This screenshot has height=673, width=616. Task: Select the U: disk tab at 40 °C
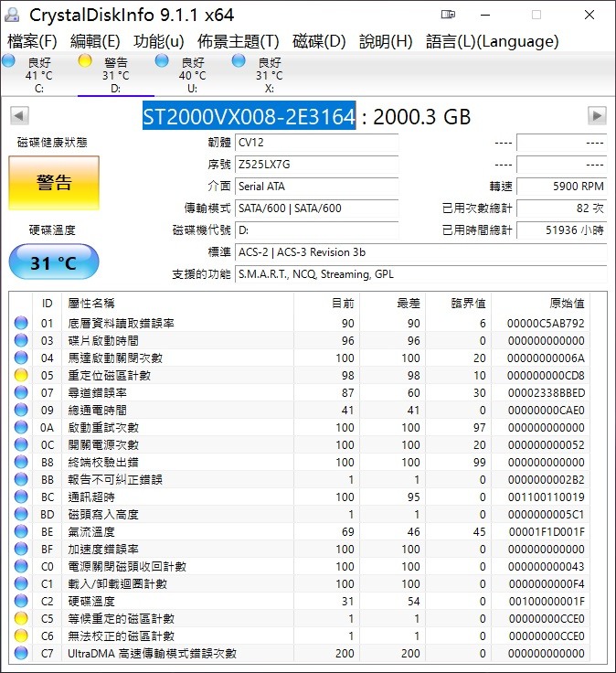pos(193,75)
